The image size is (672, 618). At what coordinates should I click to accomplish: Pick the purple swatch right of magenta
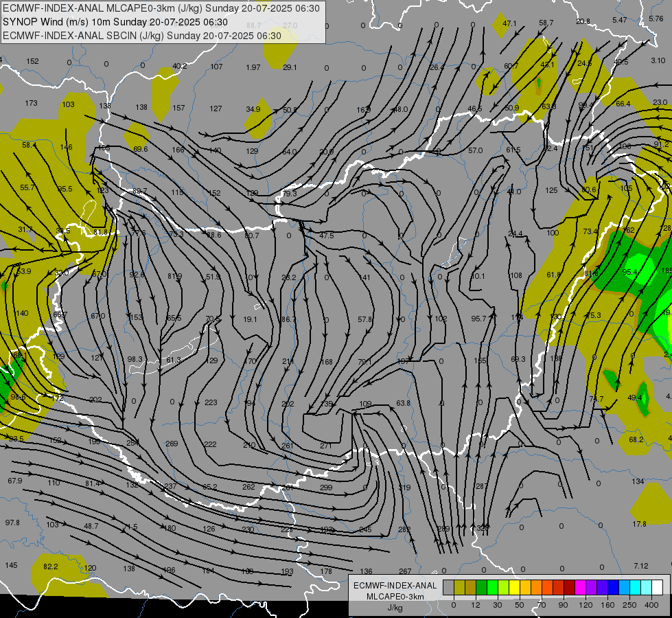click(592, 587)
